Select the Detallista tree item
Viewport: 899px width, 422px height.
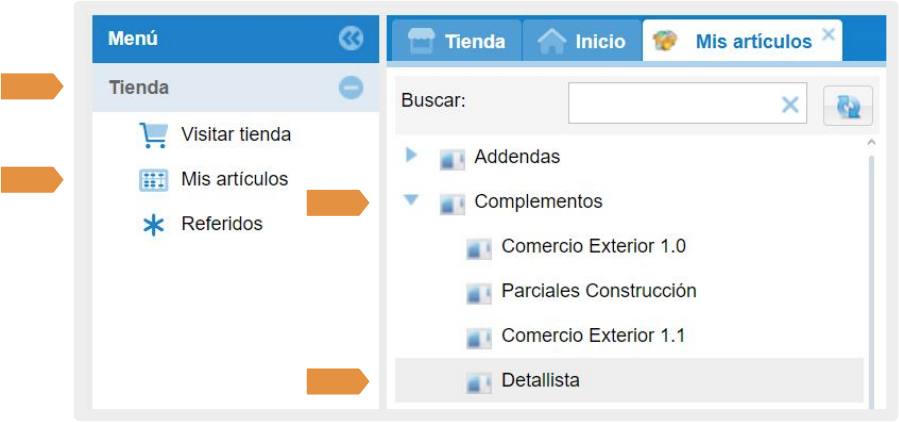click(x=541, y=381)
